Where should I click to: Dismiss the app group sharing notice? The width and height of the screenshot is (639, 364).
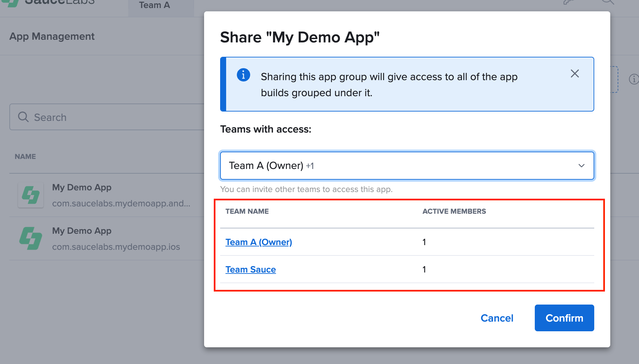[575, 73]
